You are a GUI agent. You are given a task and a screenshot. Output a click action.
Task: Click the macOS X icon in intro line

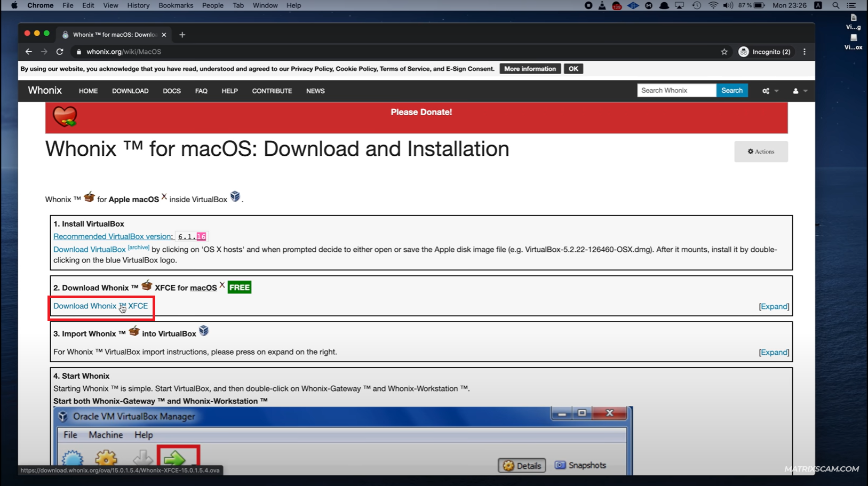coord(164,196)
